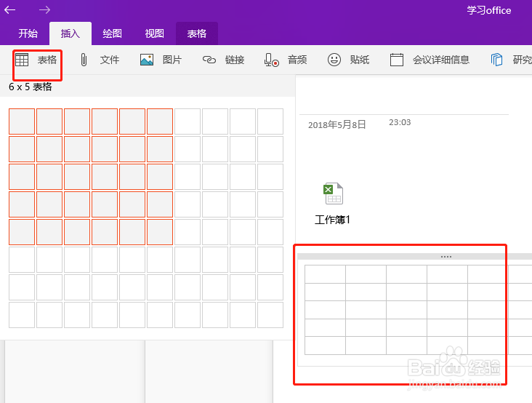Select the 6x5 highlighted corner grid cell
Screen dimensions: 532x403
click(x=160, y=232)
